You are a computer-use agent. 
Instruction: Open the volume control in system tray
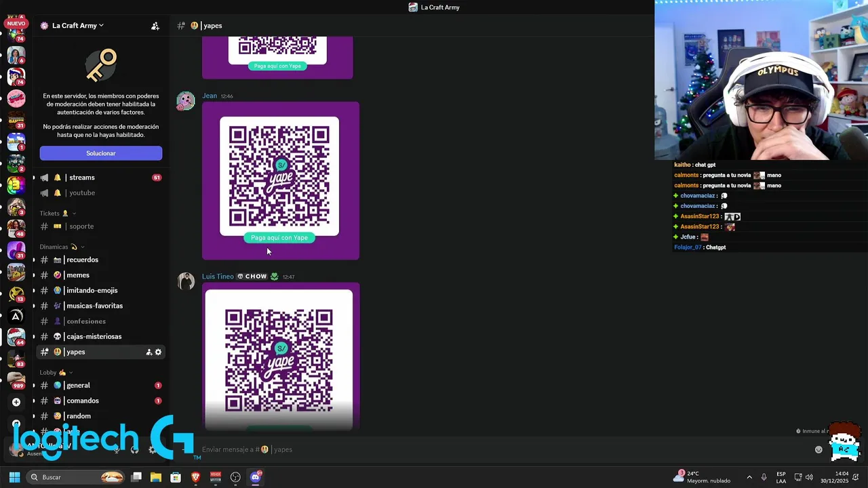coord(809,477)
